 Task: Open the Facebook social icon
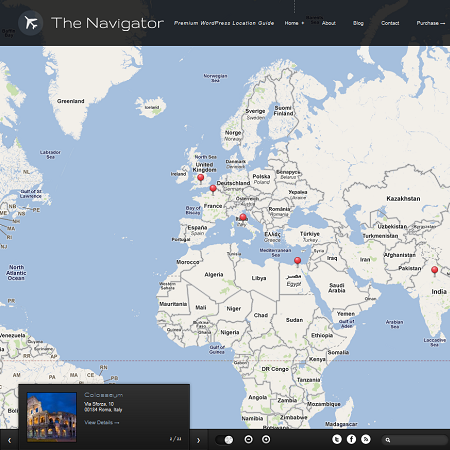point(351,439)
